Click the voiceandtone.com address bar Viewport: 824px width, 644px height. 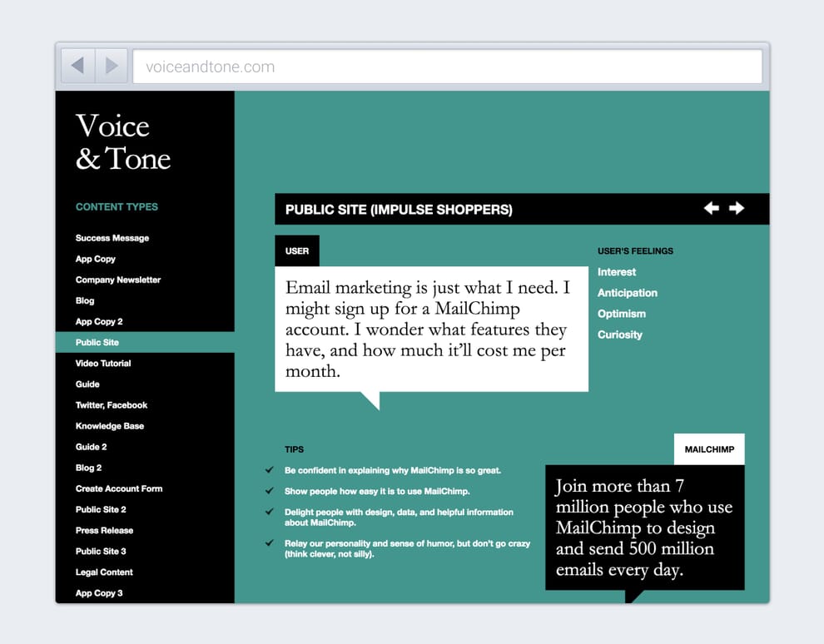click(447, 67)
